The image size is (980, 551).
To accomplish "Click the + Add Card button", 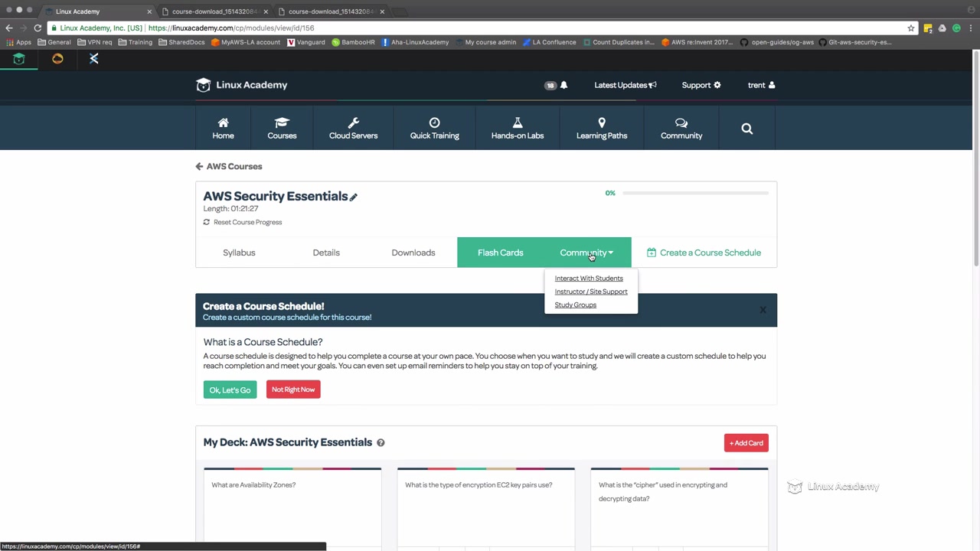I will tap(746, 443).
